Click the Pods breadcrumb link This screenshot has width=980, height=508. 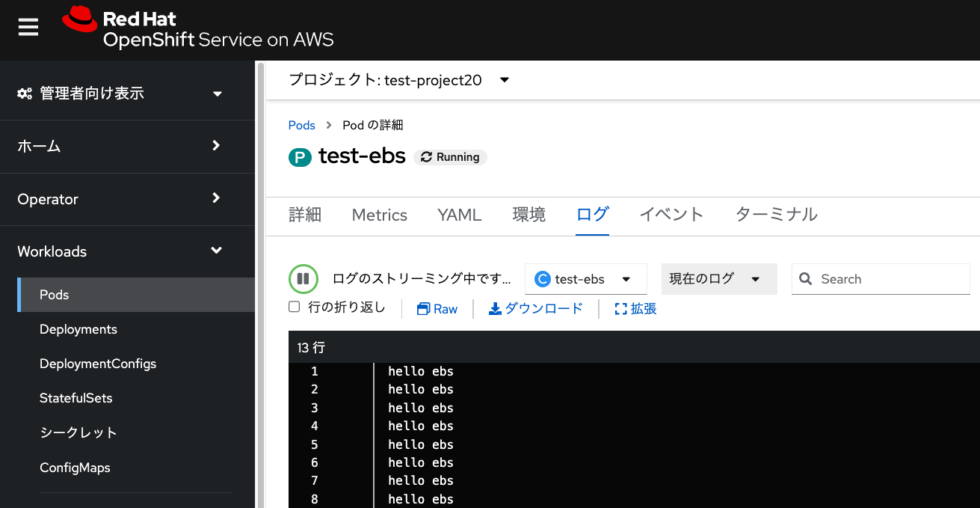coord(302,125)
